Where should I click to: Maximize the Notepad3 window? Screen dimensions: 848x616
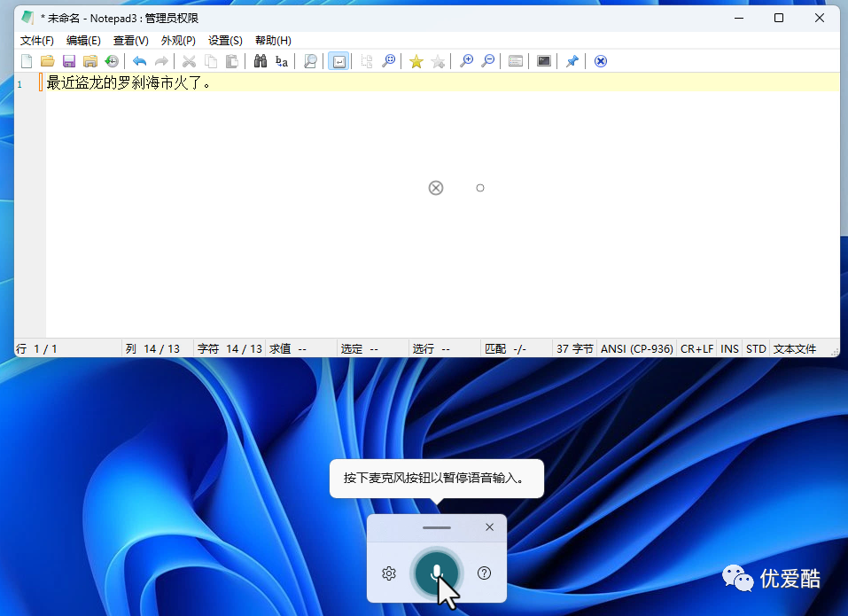tap(779, 18)
